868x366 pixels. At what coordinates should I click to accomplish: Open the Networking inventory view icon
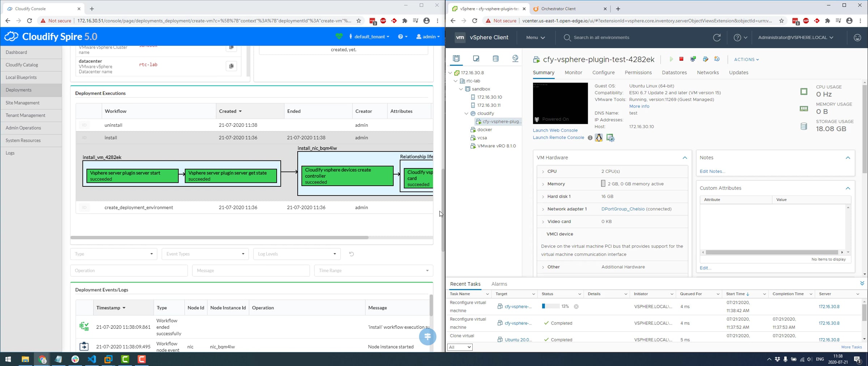[515, 58]
